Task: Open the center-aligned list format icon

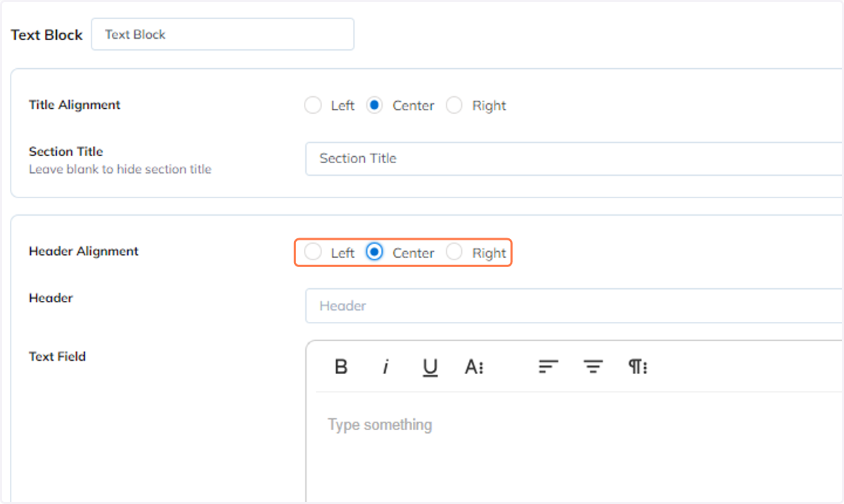Action: 594,367
